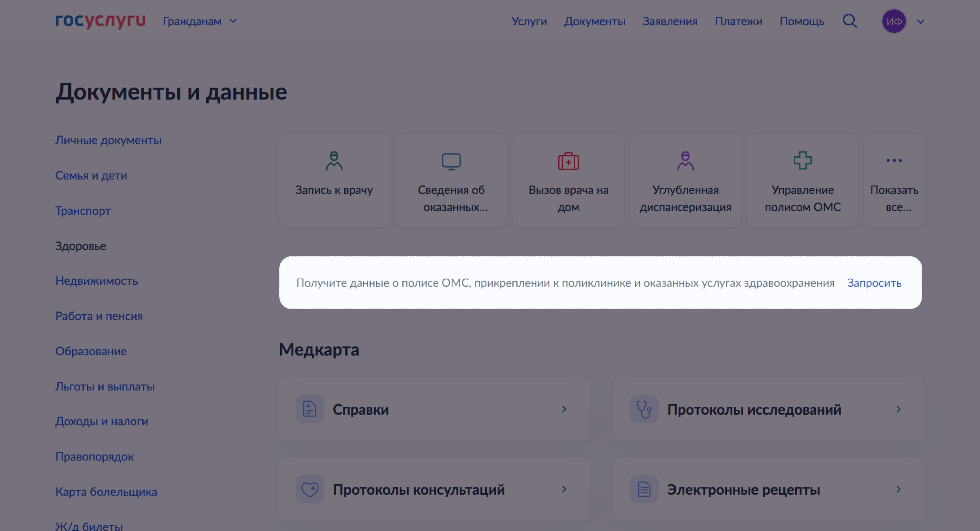Open Заявления in the top menu
Screen dimensions: 980x531
point(670,21)
